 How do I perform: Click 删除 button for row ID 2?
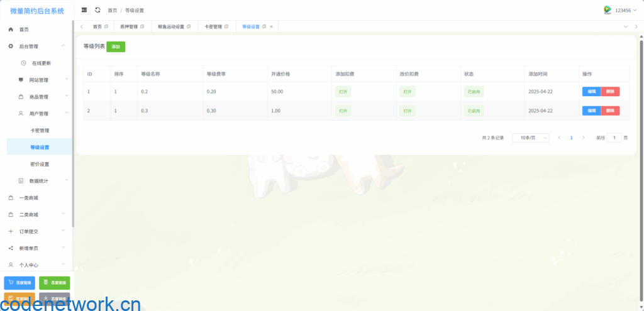tap(610, 111)
